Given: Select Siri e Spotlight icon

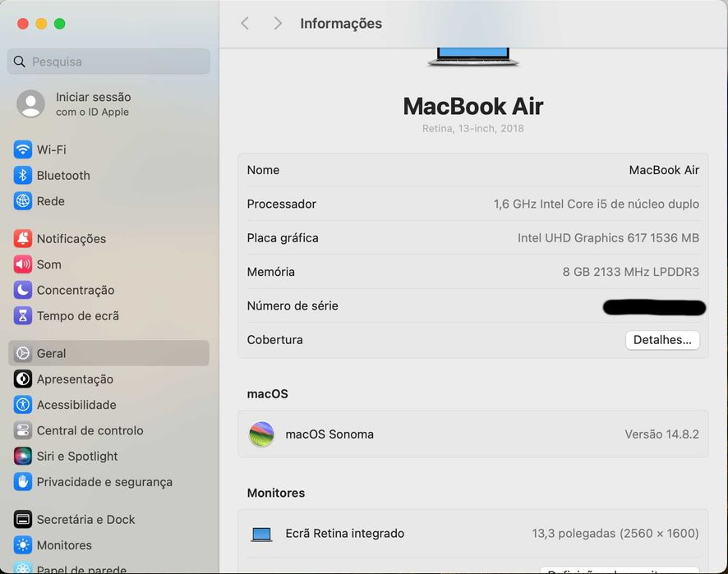Looking at the screenshot, I should [23, 456].
